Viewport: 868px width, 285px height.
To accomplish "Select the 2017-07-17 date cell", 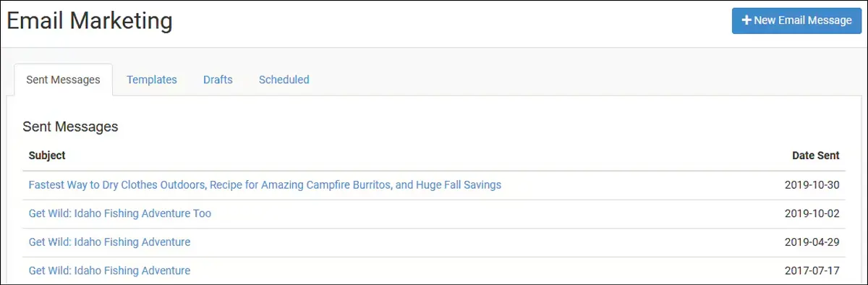I will 812,271.
